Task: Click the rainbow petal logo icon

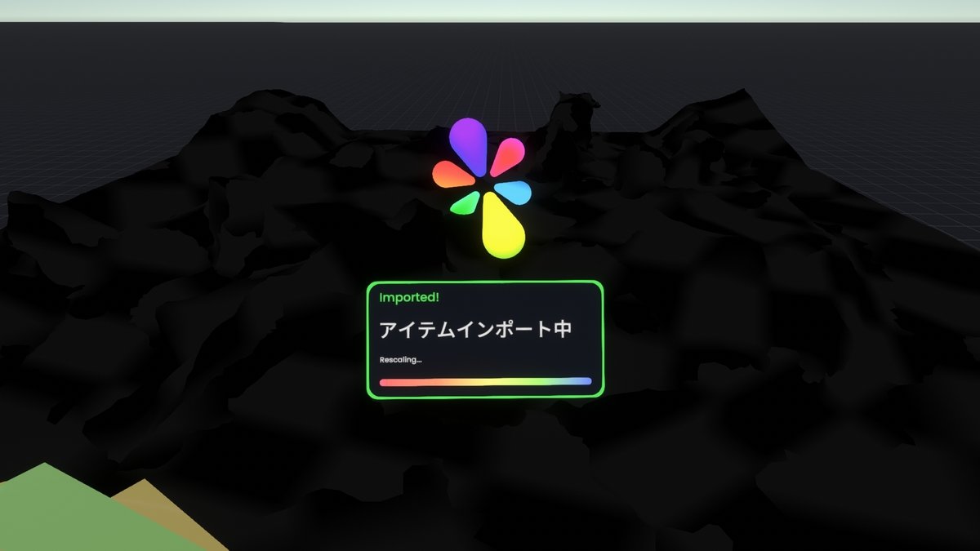Action: tap(483, 188)
